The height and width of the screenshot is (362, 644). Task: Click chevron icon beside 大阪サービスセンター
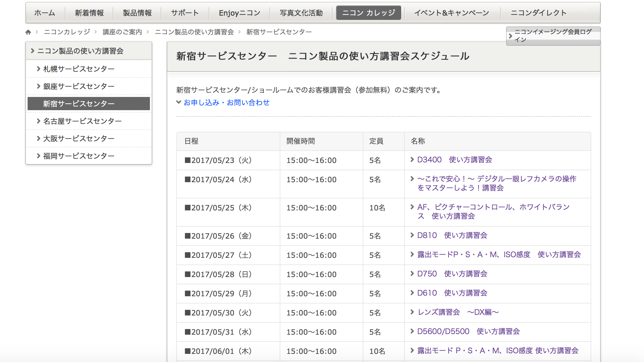pos(38,138)
